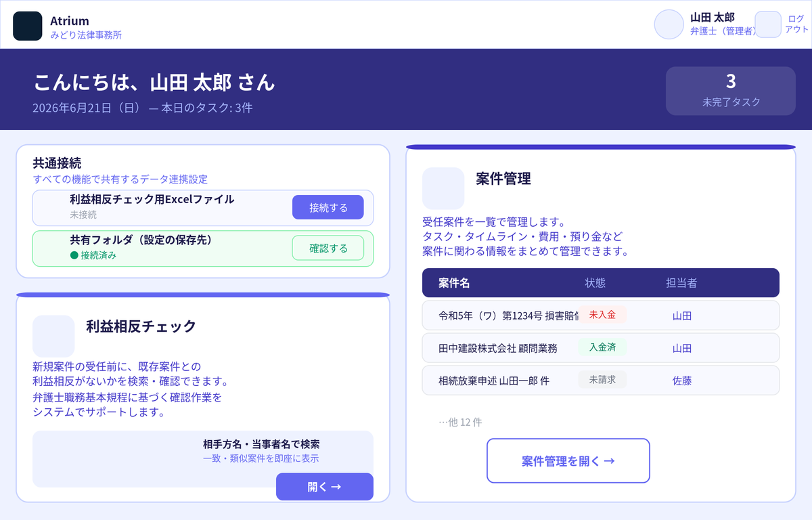Open the user avatar for 山田 太郎
Screen dimensions: 812x520
tap(669, 24)
